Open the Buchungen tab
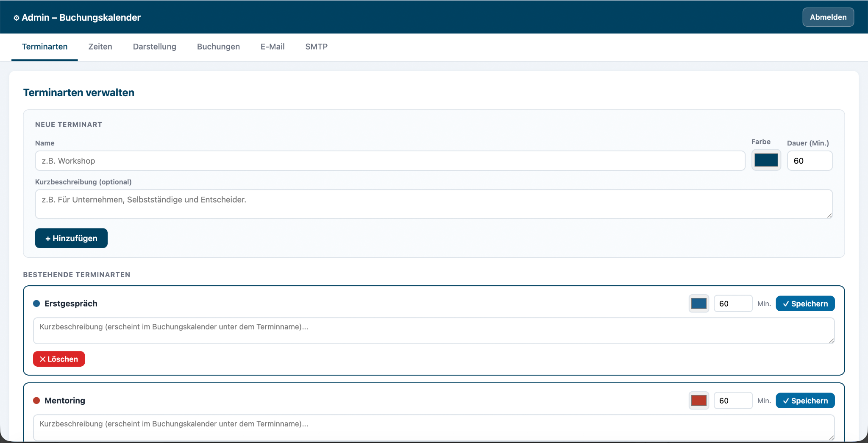The image size is (868, 443). (218, 47)
